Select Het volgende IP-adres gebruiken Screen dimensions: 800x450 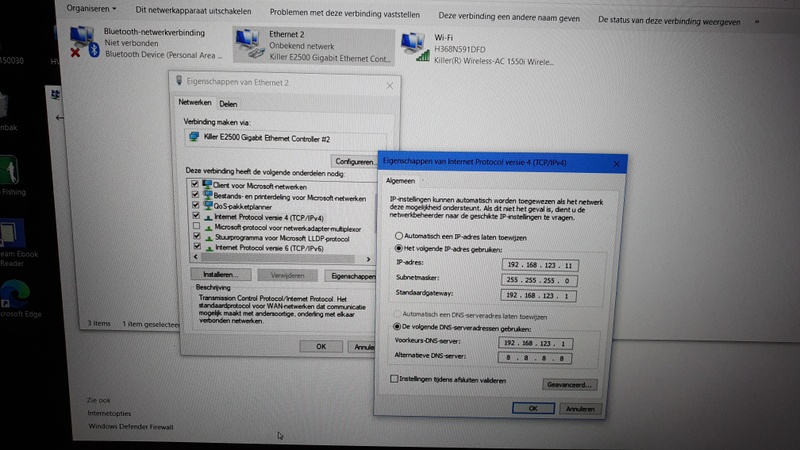[398, 248]
